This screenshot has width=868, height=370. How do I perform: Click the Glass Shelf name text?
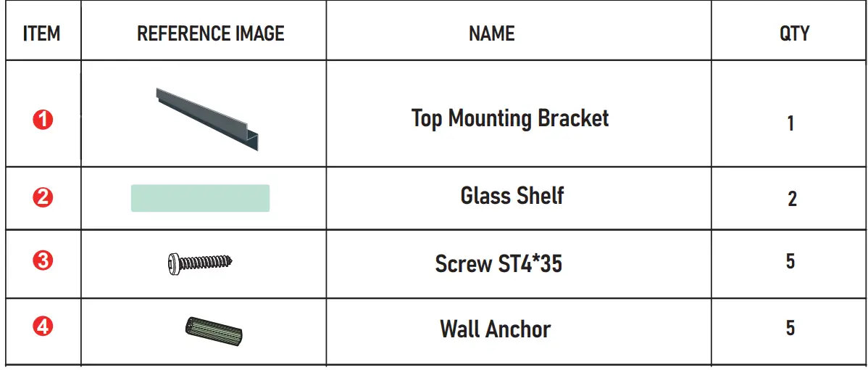tap(512, 196)
